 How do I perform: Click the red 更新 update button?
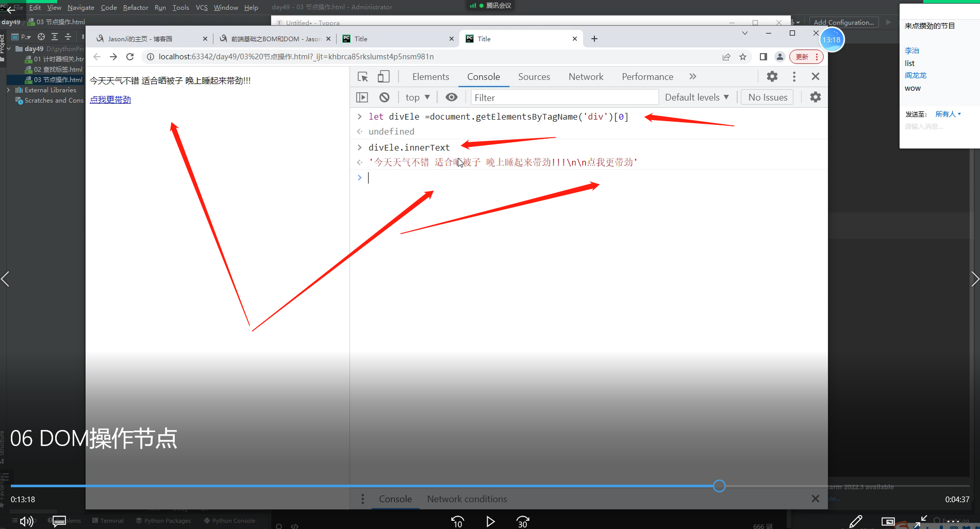[x=806, y=57]
